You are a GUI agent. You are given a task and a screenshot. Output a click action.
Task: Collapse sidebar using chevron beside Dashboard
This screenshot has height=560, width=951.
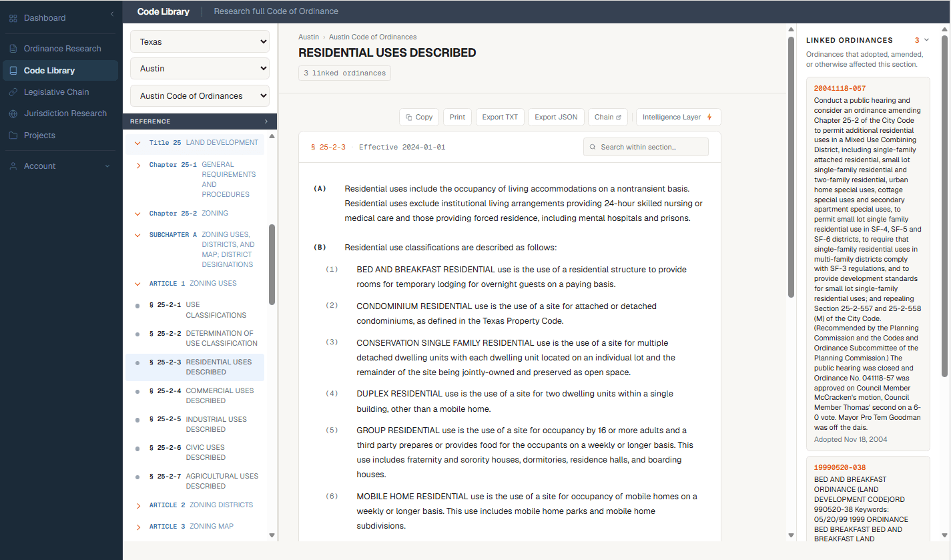(112, 14)
